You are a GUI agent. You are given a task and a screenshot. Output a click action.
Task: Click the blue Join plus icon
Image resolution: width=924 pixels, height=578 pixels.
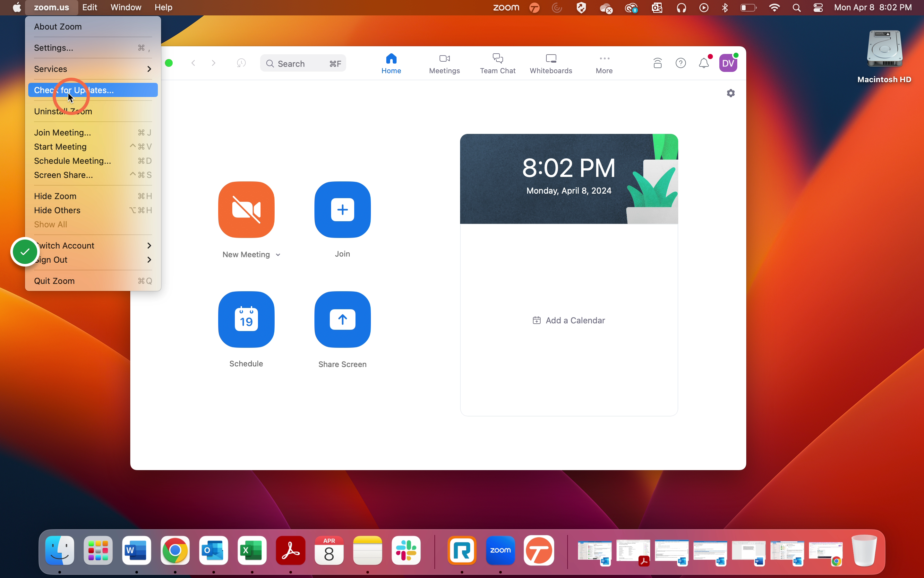[343, 209]
